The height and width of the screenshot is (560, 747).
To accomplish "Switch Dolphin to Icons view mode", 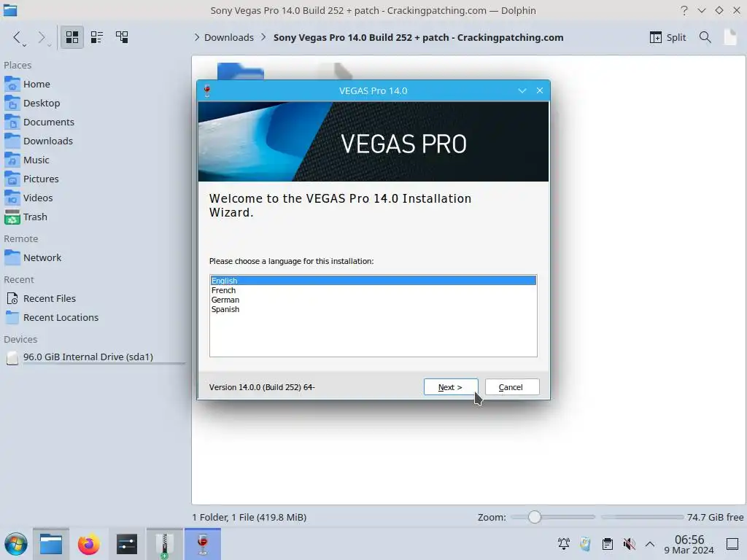I will tap(72, 37).
